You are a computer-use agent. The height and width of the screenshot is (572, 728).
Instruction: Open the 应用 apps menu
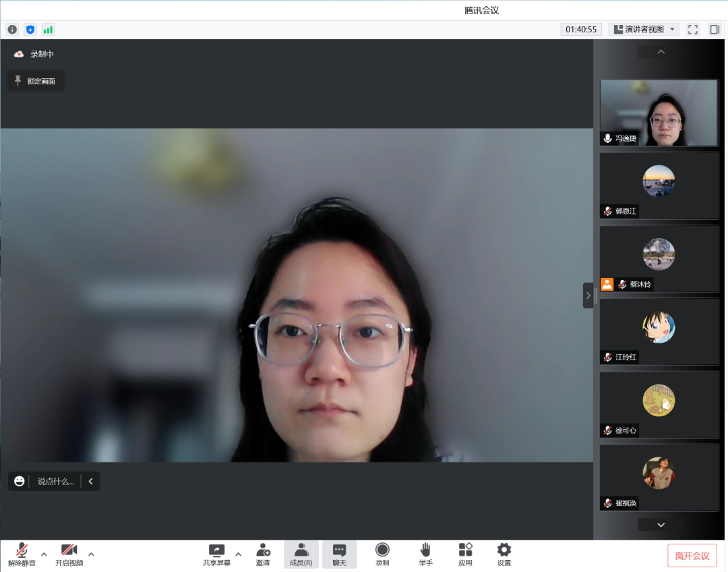[465, 555]
